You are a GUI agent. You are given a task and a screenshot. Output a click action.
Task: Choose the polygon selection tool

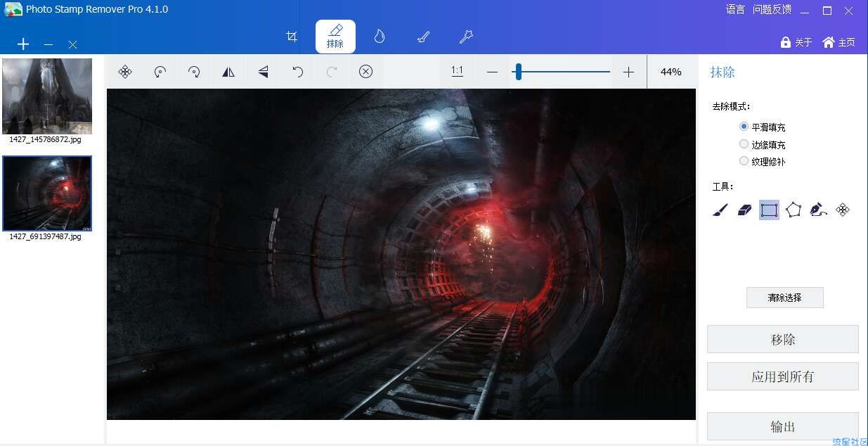(x=793, y=210)
